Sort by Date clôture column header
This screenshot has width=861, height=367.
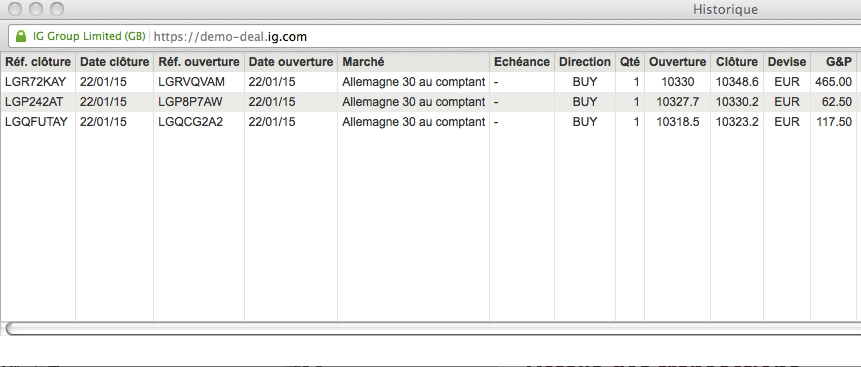pyautogui.click(x=114, y=62)
